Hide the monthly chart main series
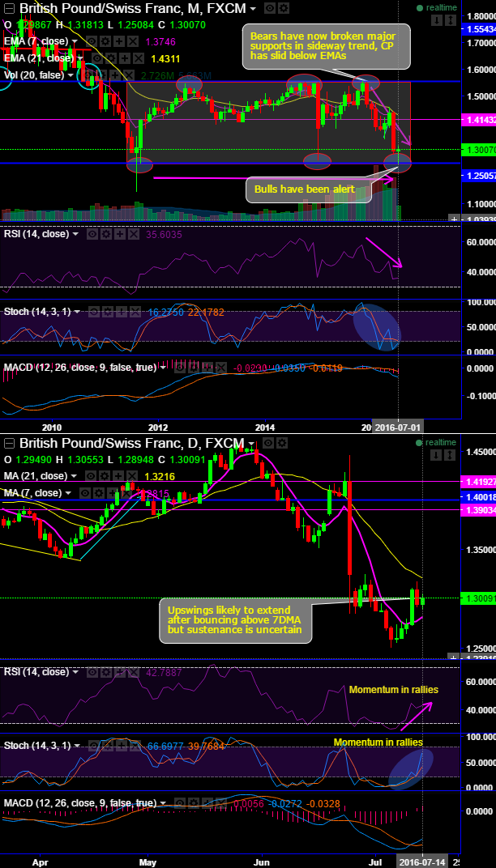The height and width of the screenshot is (868, 496). pos(270,8)
